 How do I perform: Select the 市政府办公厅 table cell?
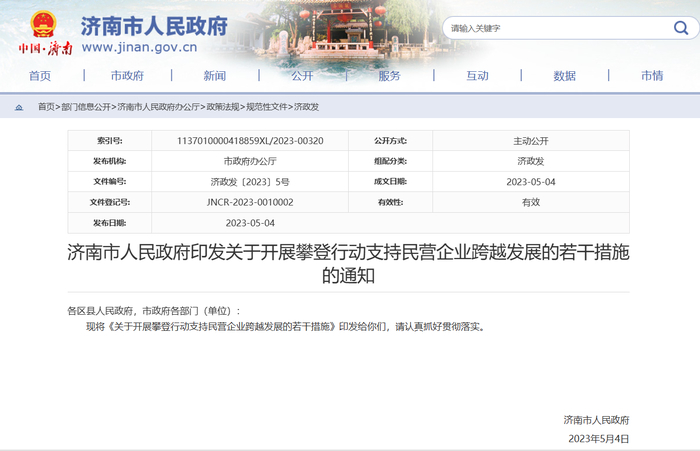tap(250, 161)
